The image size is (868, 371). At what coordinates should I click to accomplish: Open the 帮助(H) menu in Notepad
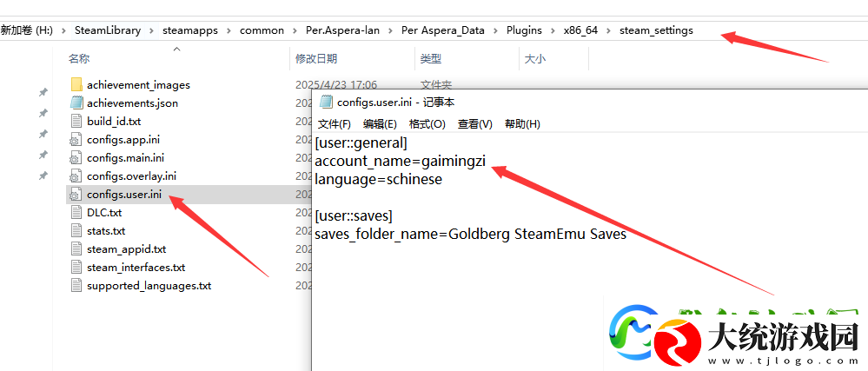522,124
